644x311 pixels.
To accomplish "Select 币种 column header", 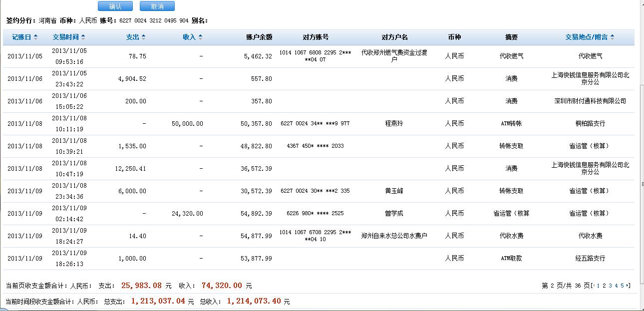I will click(454, 37).
